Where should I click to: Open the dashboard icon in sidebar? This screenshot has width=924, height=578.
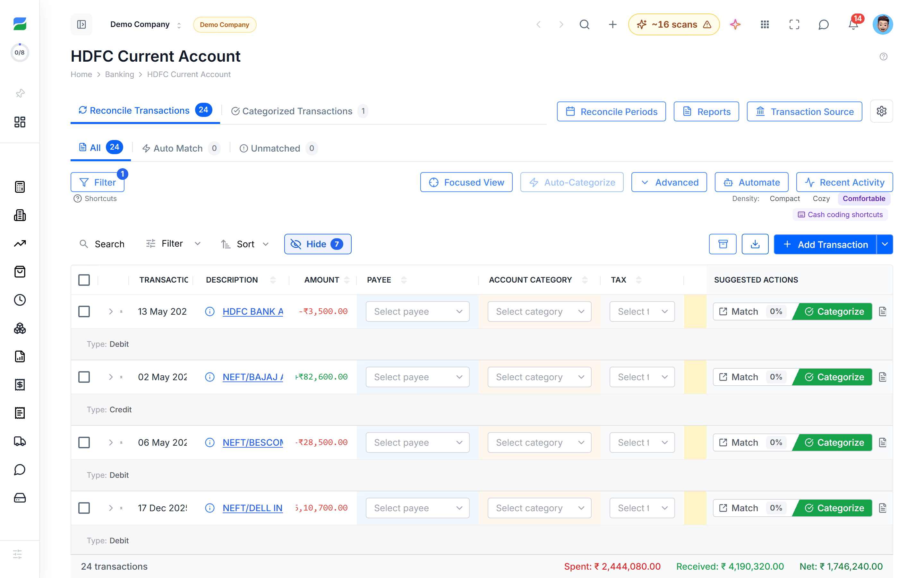coord(20,122)
